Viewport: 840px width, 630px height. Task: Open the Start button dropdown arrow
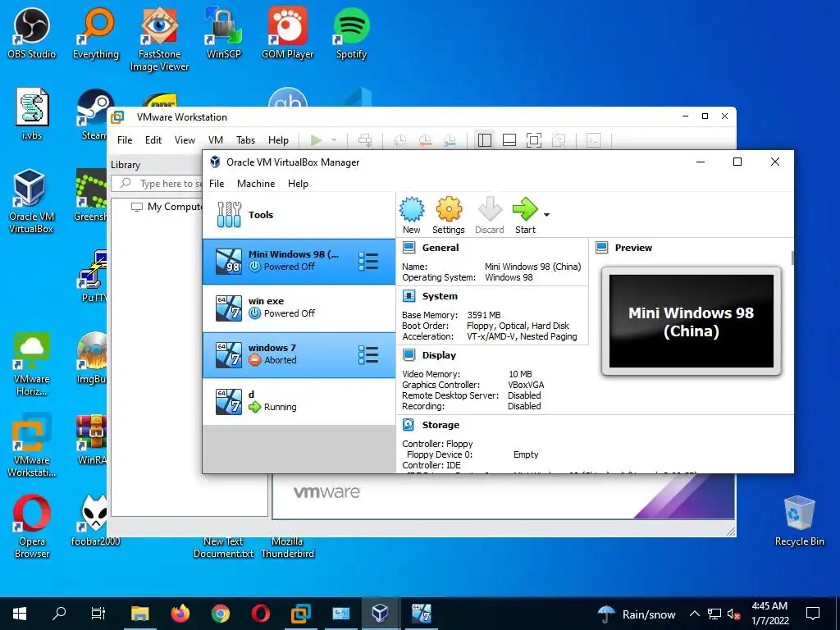click(x=546, y=215)
